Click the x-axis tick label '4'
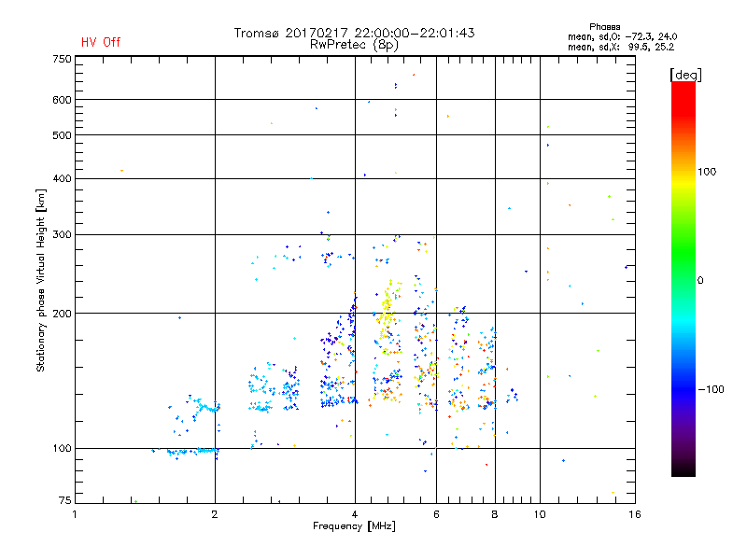This screenshot has width=747, height=560. [x=355, y=514]
